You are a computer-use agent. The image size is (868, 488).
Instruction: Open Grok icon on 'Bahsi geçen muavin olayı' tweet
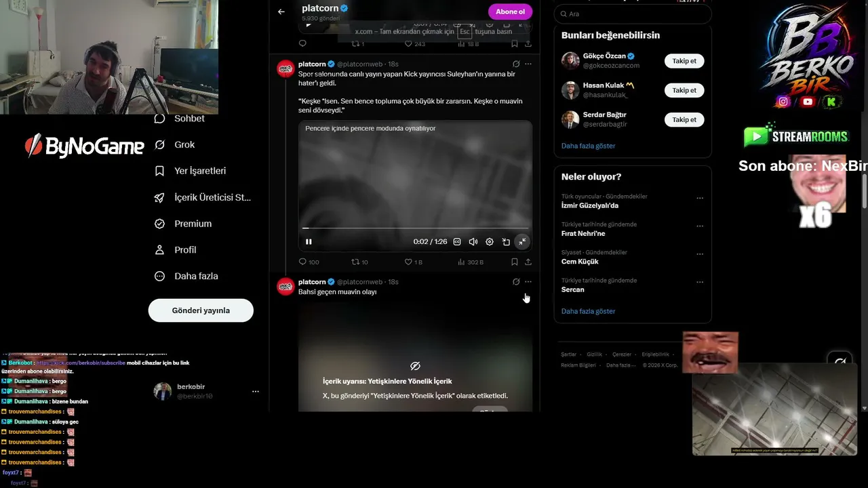516,282
